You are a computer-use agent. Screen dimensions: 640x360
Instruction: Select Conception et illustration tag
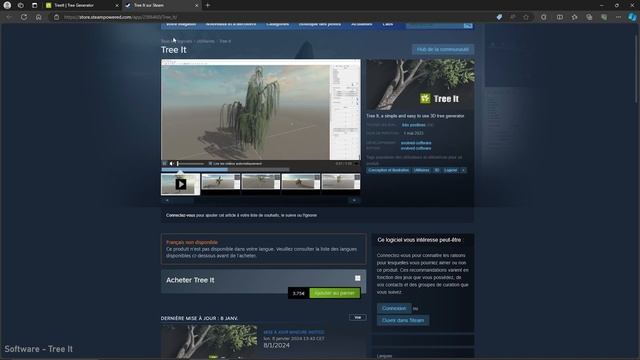[x=389, y=170]
